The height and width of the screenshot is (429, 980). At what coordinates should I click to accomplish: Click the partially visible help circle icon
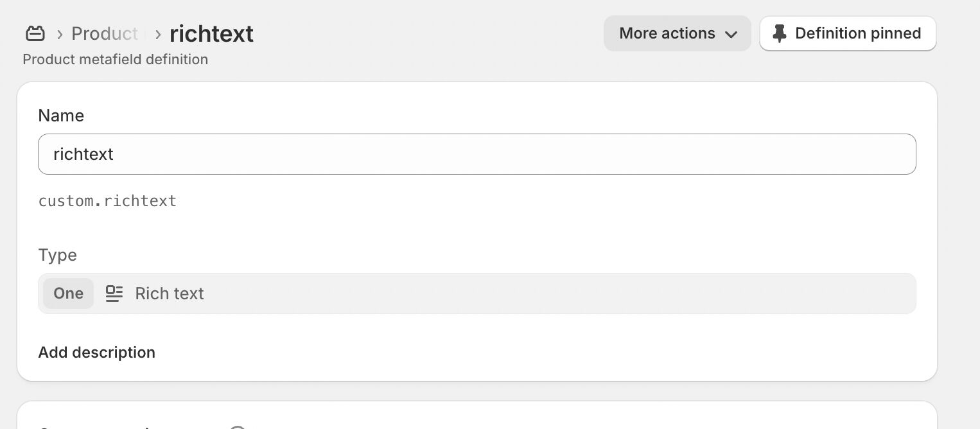pyautogui.click(x=238, y=426)
